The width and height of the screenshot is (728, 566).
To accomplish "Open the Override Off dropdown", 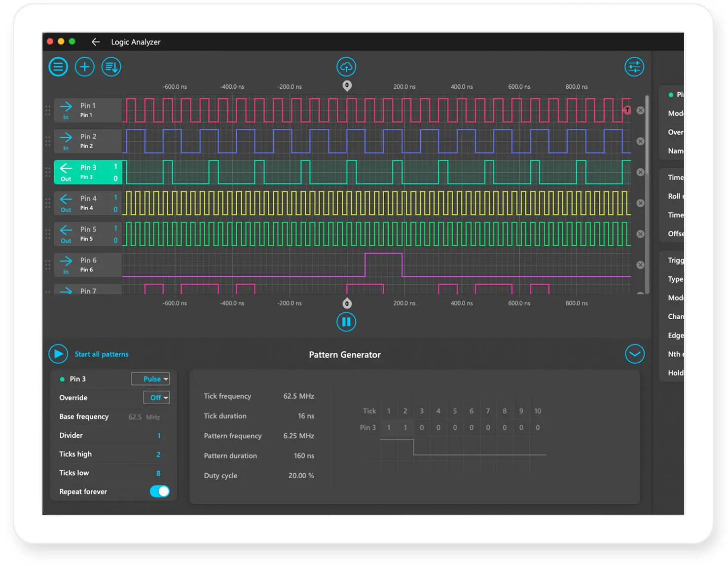I will pyautogui.click(x=156, y=398).
